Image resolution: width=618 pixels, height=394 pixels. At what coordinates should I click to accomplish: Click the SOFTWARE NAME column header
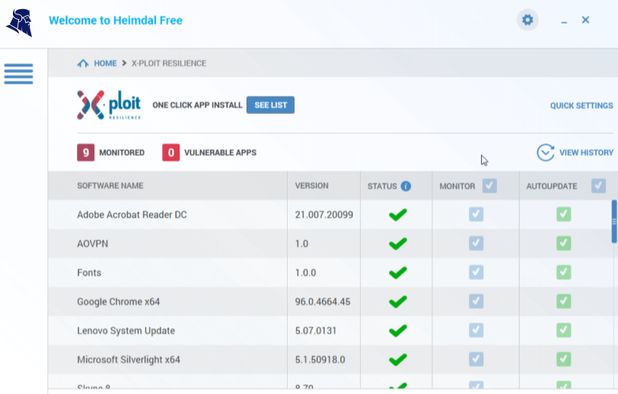[x=110, y=186]
